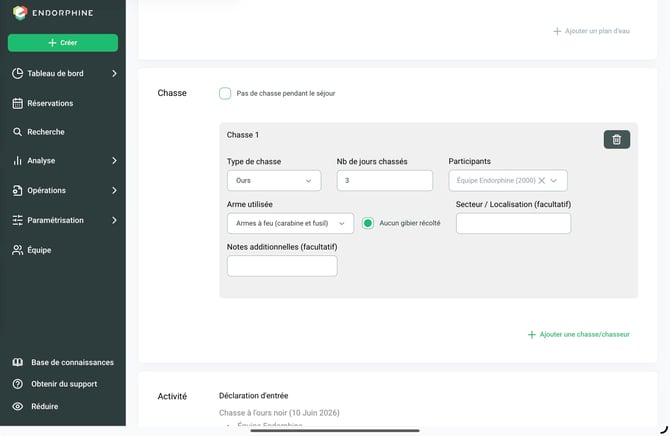Image resolution: width=670 pixels, height=436 pixels.
Task: Open Arme utilisée dropdown
Action: [x=290, y=223]
